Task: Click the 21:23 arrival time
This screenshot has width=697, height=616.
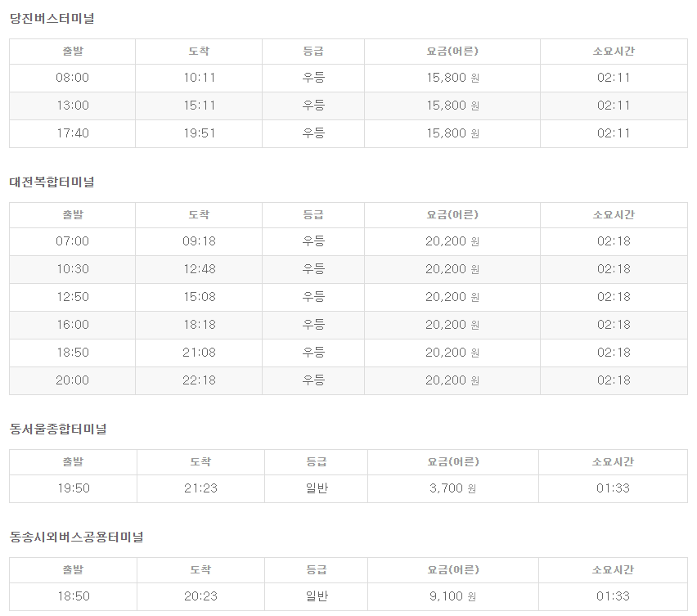Action: 200,488
